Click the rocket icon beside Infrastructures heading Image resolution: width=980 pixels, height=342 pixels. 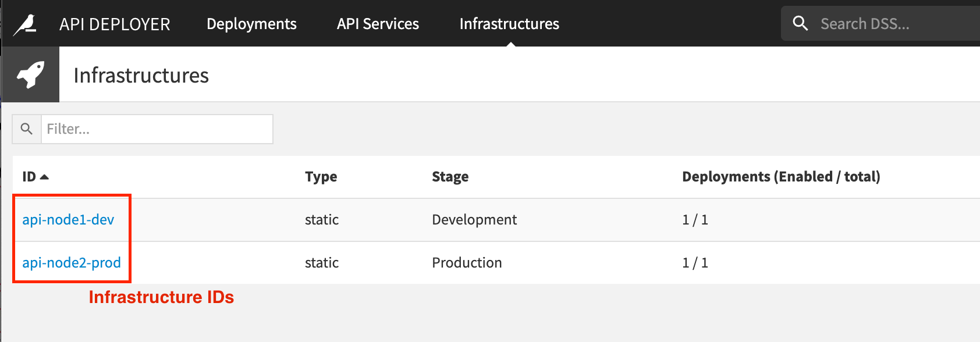click(30, 75)
